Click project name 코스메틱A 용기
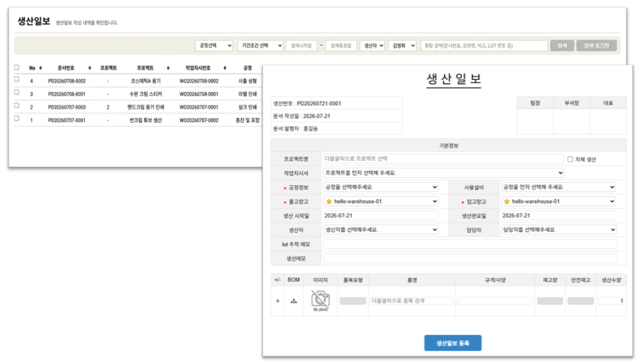641x364 pixels. point(145,81)
